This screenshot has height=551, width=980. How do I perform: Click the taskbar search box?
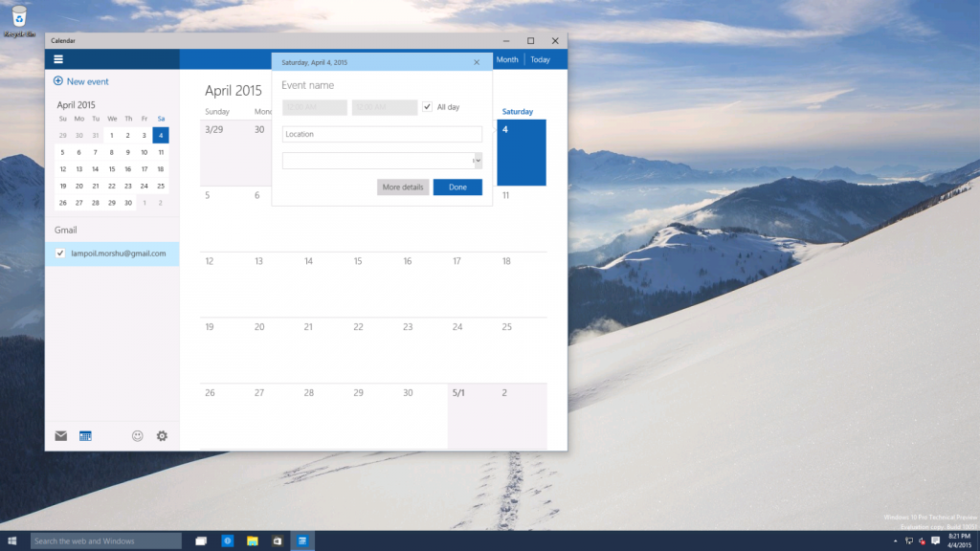105,541
